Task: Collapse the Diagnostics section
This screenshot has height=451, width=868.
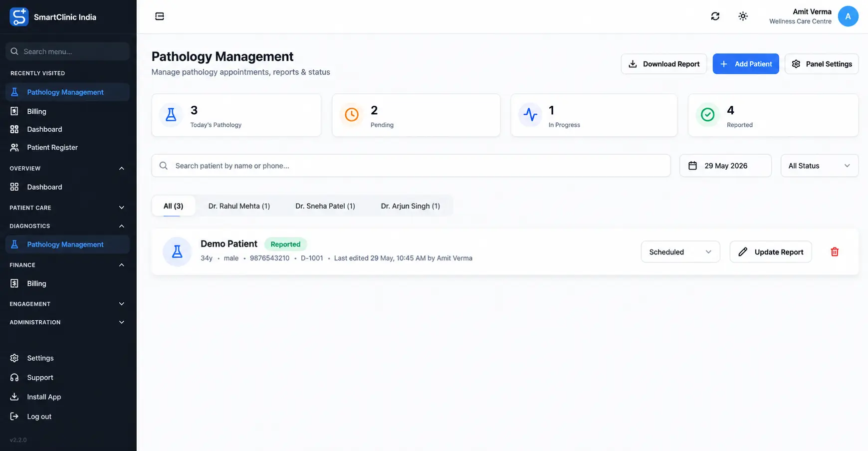Action: point(67,226)
